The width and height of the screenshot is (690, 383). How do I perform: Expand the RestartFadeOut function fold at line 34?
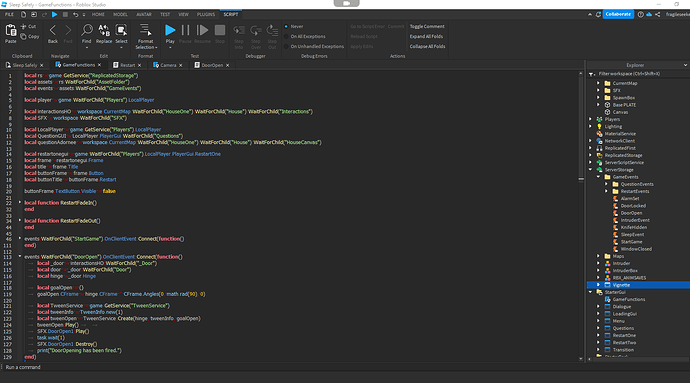click(x=20, y=220)
